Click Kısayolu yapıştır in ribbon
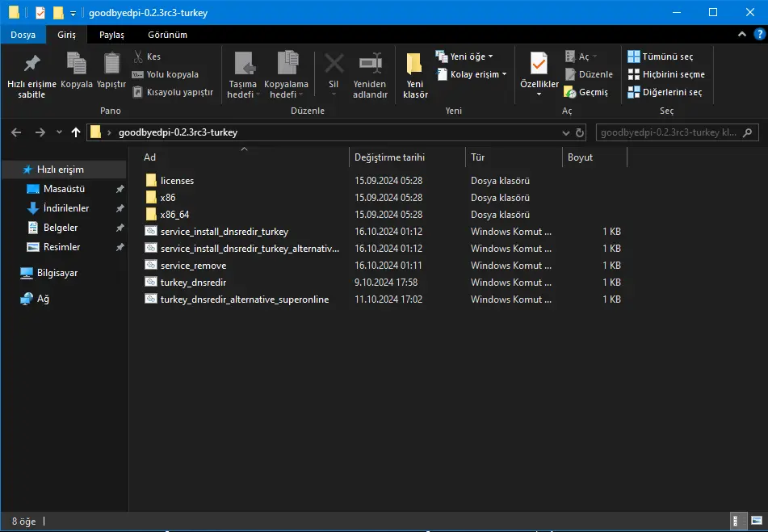Viewport: 768px width, 532px height. click(173, 92)
